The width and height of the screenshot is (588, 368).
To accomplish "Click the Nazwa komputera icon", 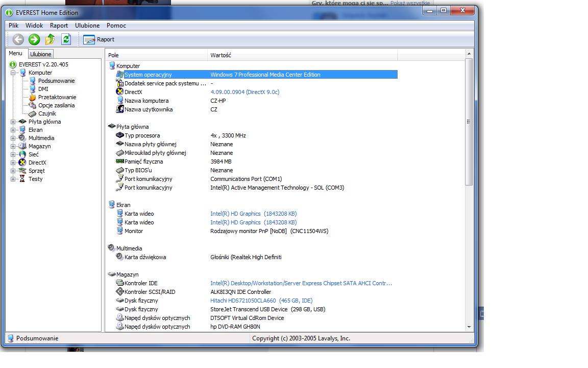I will 119,101.
